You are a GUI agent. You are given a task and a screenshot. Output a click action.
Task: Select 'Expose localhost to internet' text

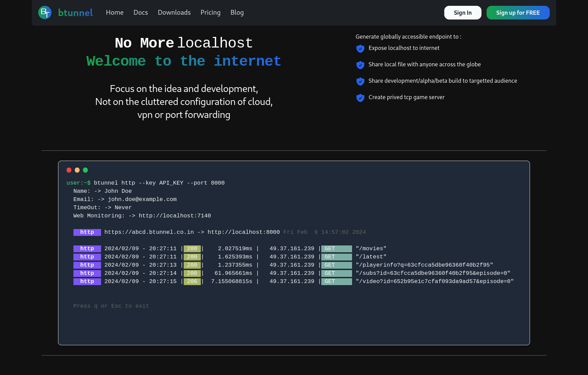click(x=404, y=48)
